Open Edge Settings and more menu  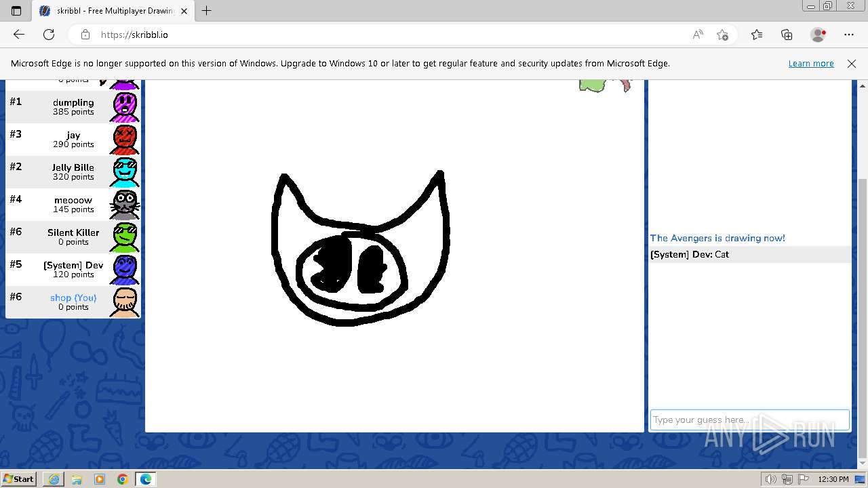(x=849, y=35)
